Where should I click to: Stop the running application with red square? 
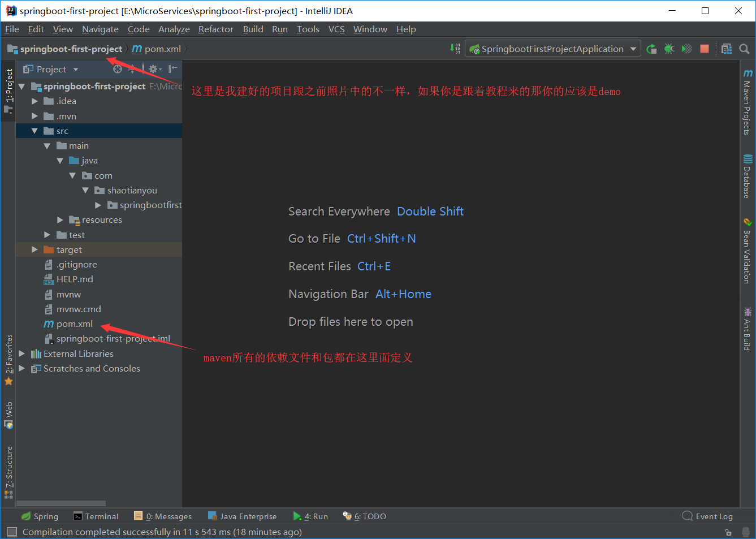[x=705, y=49]
